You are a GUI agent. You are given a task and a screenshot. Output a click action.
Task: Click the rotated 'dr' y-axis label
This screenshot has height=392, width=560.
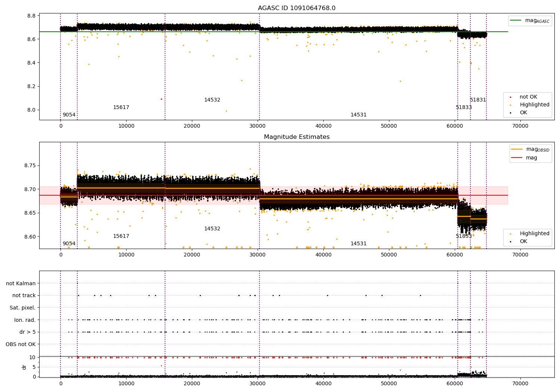(x=24, y=367)
